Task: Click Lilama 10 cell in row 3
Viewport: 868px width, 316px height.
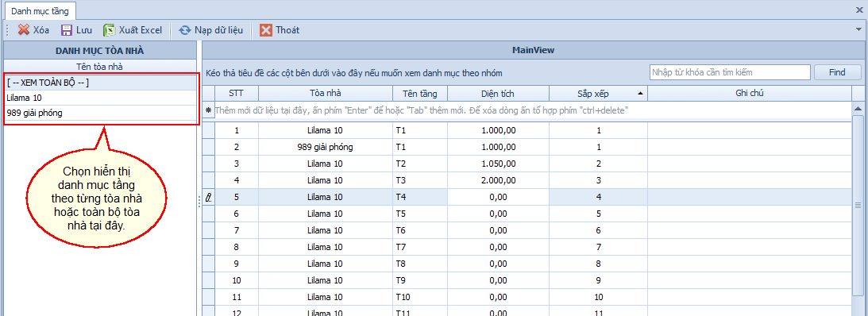Action: (x=326, y=164)
